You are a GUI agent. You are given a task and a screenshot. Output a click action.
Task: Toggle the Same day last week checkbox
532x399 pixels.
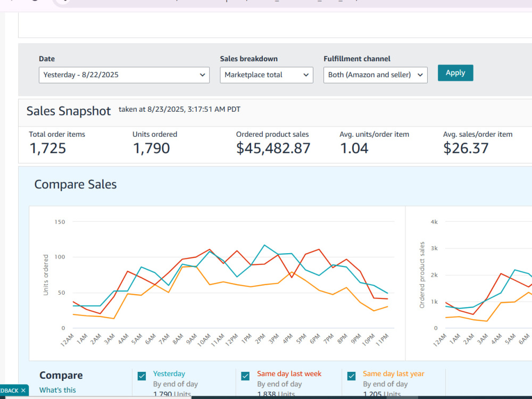click(245, 376)
